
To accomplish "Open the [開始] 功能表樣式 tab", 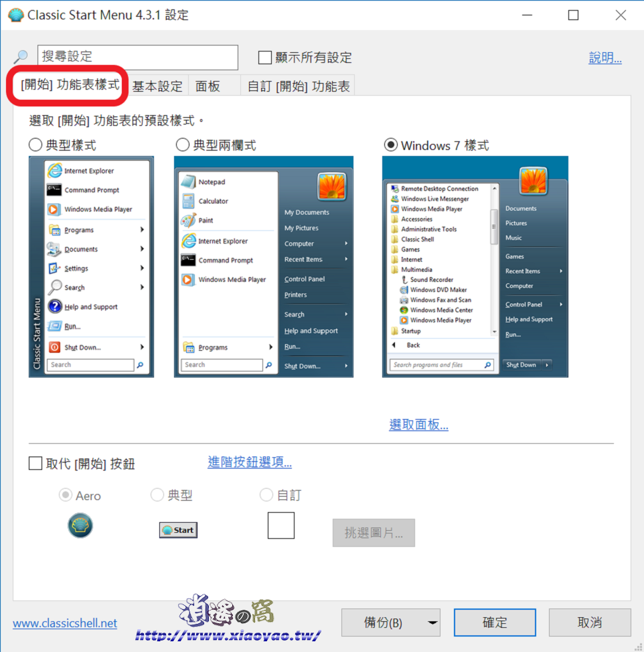I will pyautogui.click(x=70, y=85).
